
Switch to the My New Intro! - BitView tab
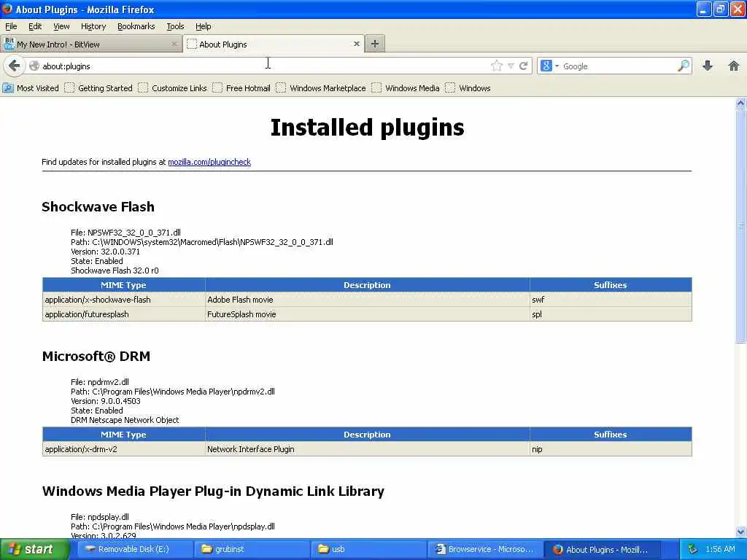point(90,44)
